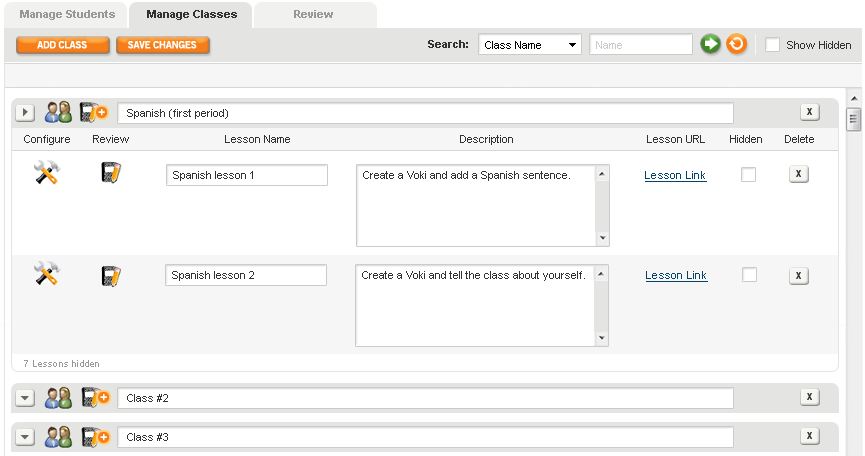
Task: Check Hidden box for Spanish lesson 2
Action: click(x=748, y=275)
